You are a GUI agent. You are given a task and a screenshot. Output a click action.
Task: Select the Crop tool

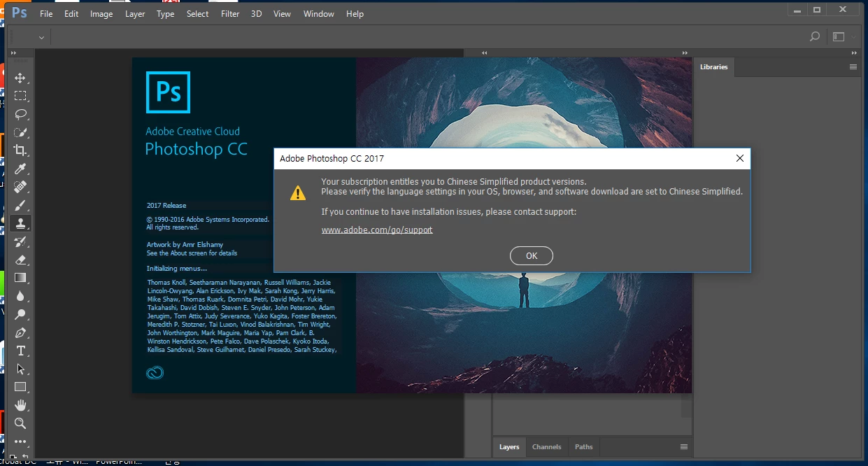[20, 150]
